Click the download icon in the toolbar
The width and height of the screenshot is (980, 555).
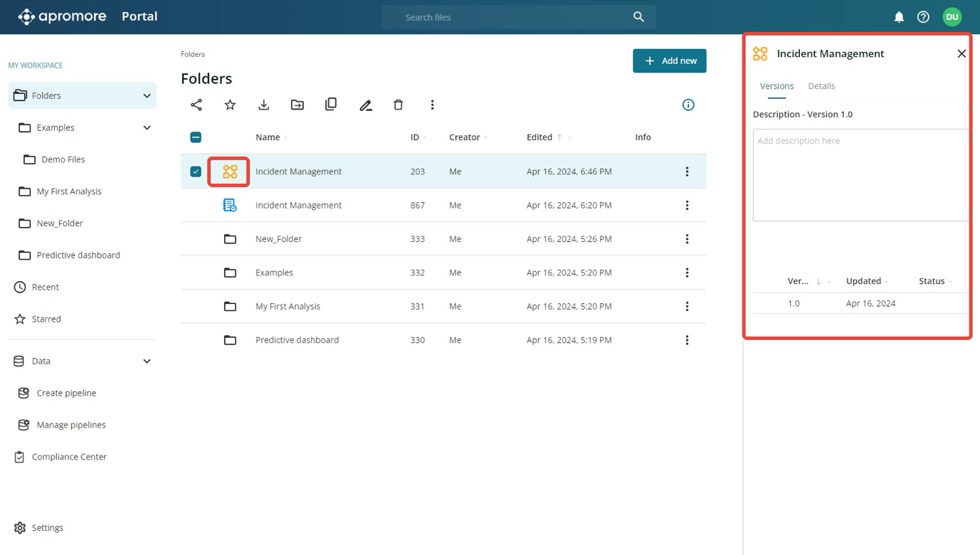tap(264, 105)
